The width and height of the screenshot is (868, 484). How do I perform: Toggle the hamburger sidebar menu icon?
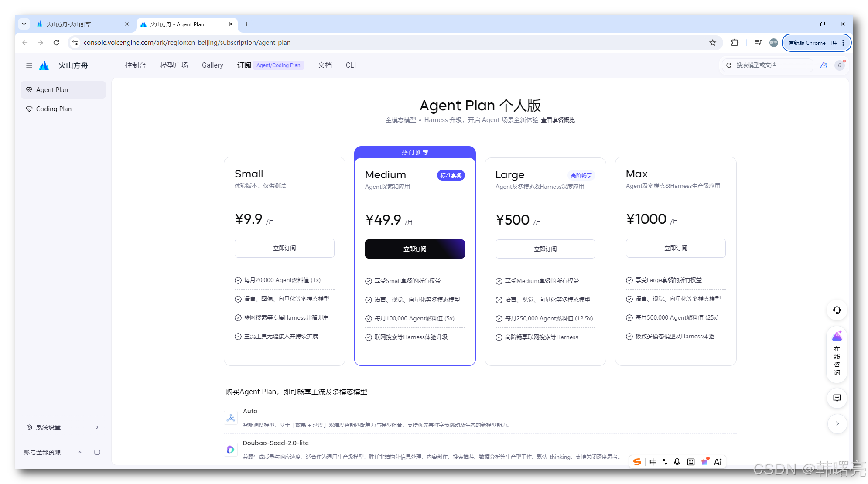click(x=29, y=65)
